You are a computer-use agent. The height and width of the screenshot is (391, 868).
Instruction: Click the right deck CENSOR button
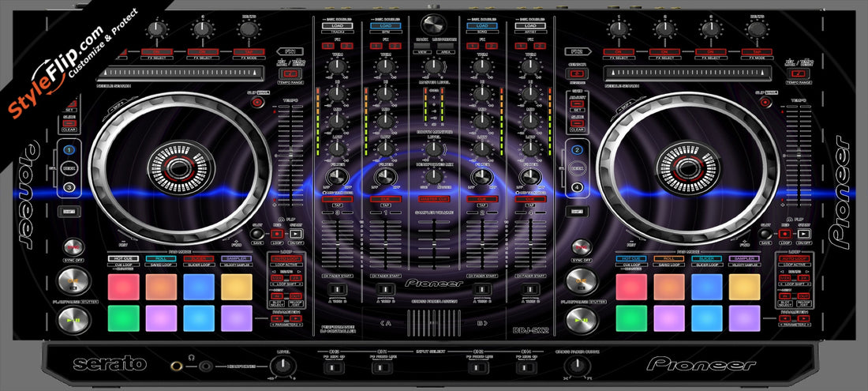[x=578, y=74]
